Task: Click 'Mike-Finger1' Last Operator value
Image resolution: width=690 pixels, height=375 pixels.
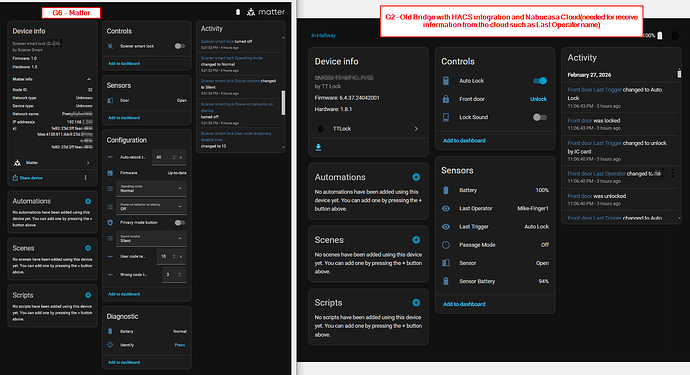Action: pos(532,209)
